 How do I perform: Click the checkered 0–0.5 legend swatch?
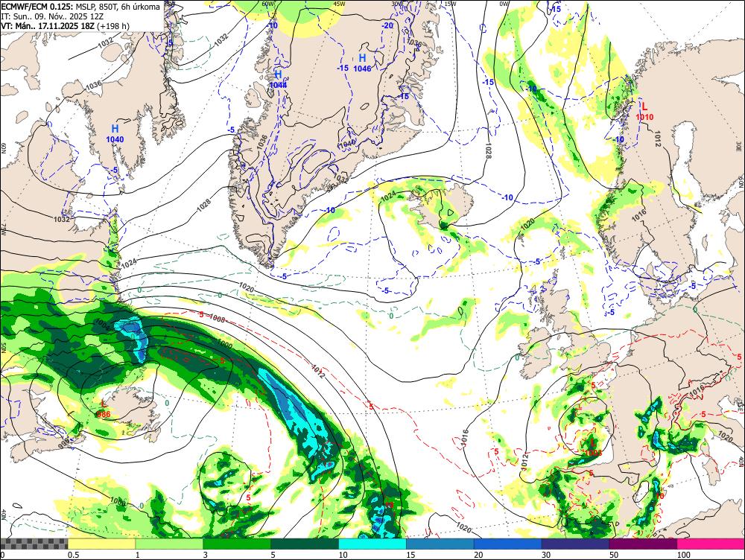pos(34,544)
